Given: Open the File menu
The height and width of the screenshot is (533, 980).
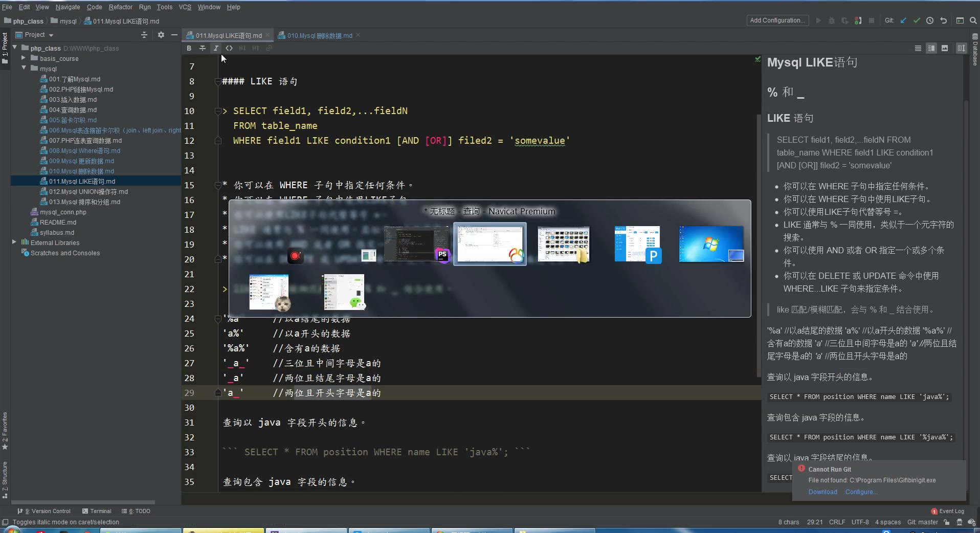Looking at the screenshot, I should click(7, 7).
